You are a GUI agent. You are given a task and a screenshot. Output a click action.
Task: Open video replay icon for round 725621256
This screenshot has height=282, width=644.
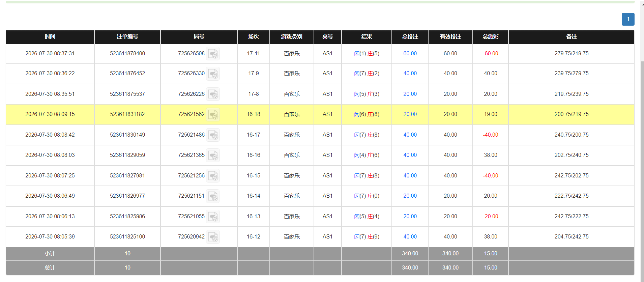tap(213, 176)
